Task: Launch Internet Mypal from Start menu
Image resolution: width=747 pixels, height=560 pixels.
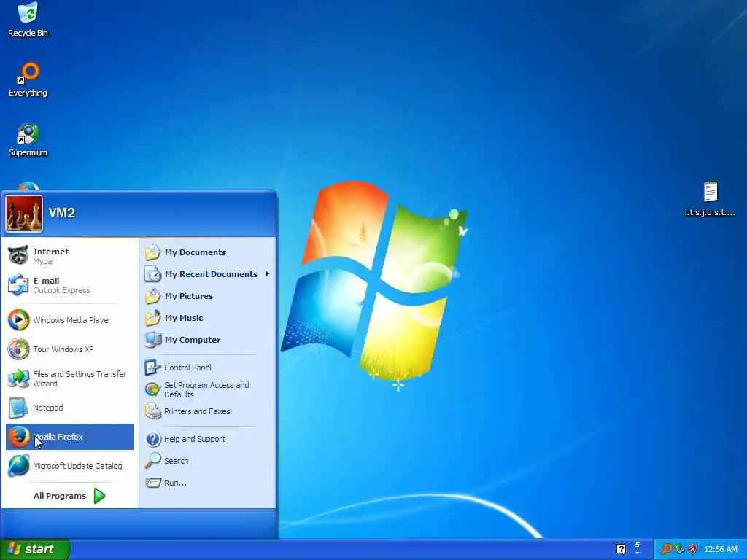Action: pyautogui.click(x=69, y=256)
